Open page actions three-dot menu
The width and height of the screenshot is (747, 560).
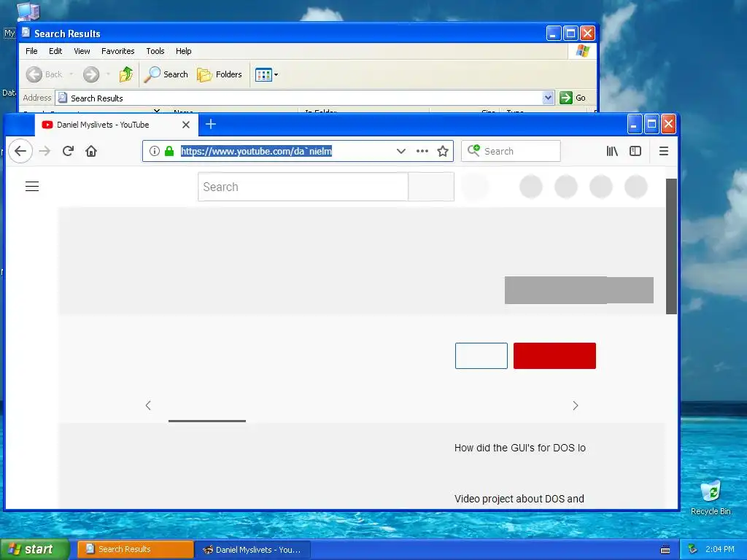tap(422, 152)
